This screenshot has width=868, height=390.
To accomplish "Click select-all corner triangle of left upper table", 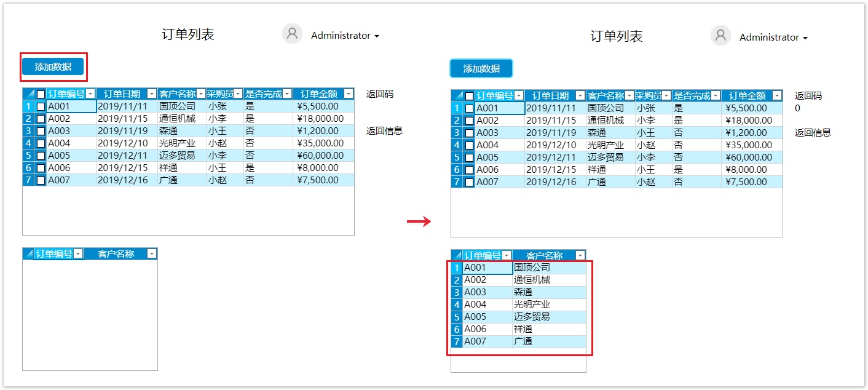I will point(29,94).
